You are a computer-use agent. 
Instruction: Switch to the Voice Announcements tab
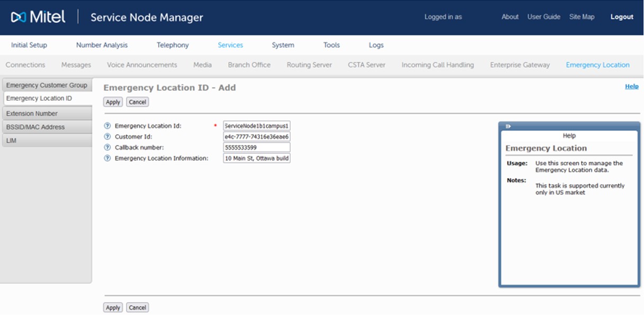(x=142, y=65)
